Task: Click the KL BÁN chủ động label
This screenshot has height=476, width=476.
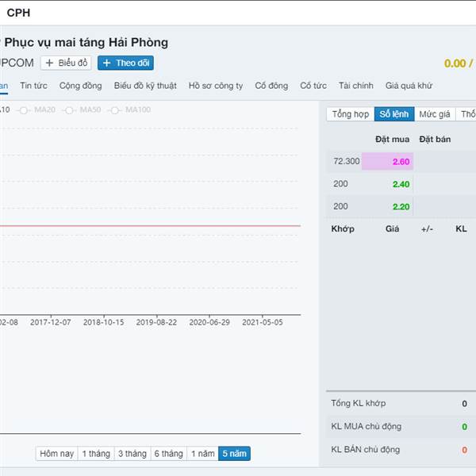Action: tap(365, 450)
